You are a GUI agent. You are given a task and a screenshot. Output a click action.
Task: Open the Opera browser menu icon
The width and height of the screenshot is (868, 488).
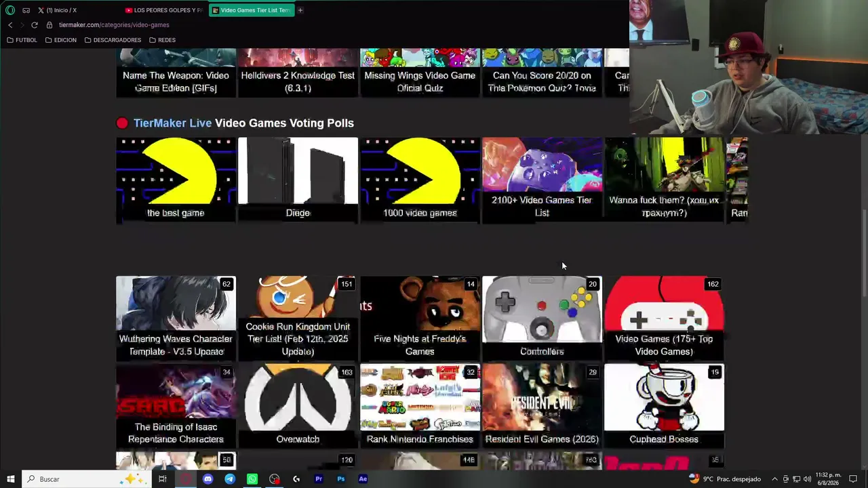pos(10,10)
